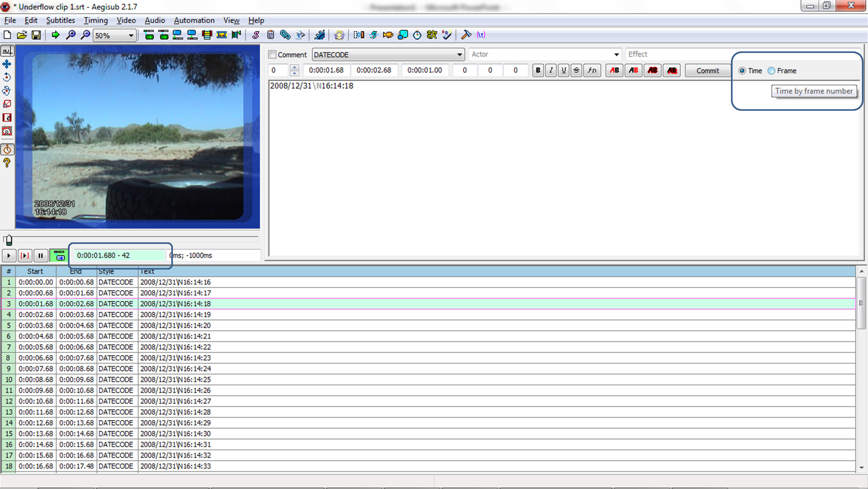Toggle Bold formatting button
The width and height of the screenshot is (868, 489).
point(538,70)
